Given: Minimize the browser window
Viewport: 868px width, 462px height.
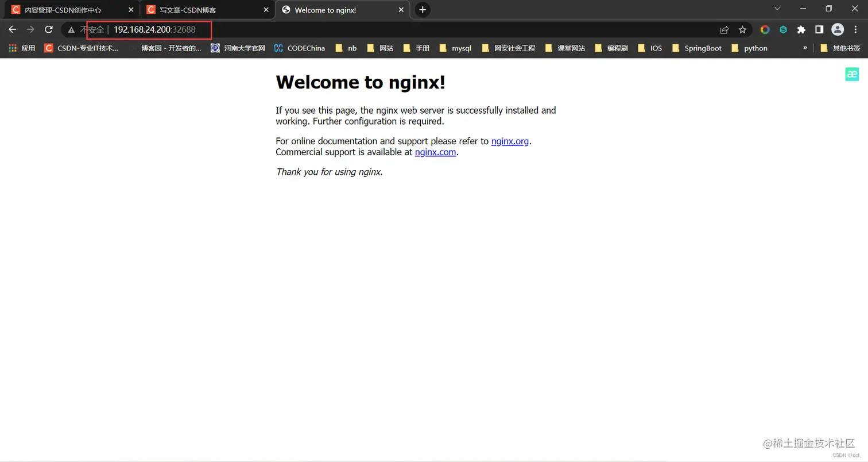Looking at the screenshot, I should 802,9.
